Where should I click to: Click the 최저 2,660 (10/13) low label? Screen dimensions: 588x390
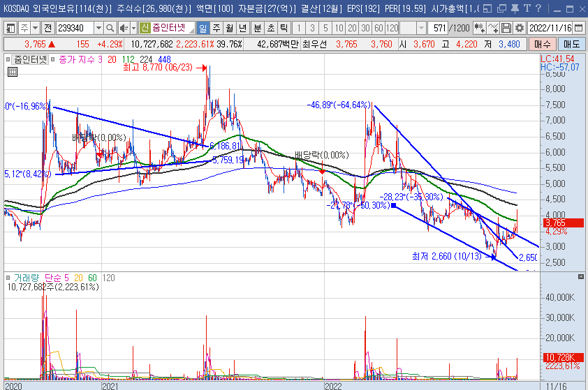pyautogui.click(x=447, y=256)
